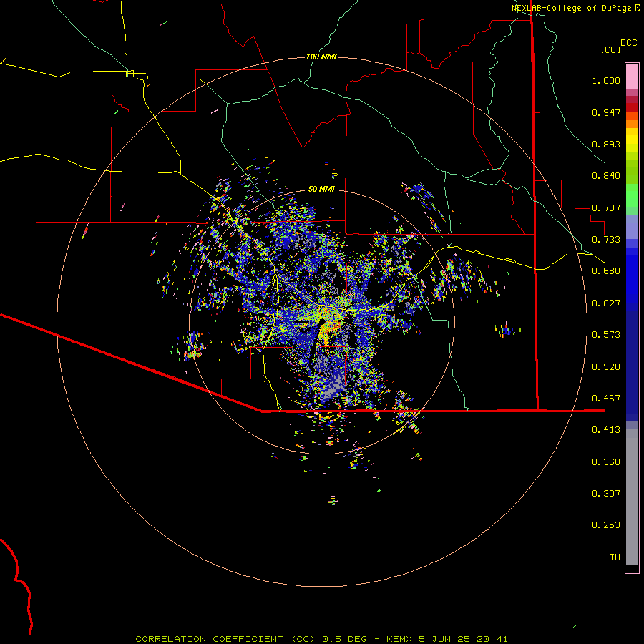Select the 0.307 legend value
The height and width of the screenshot is (644, 644).
[606, 494]
